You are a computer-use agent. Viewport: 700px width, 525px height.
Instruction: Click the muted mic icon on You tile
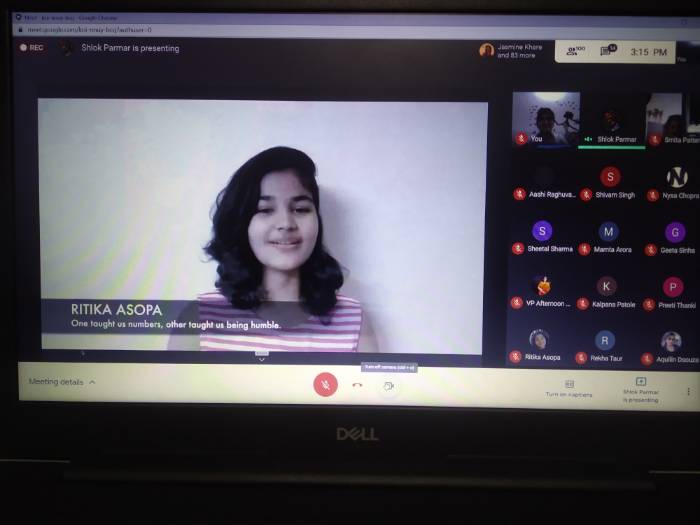pyautogui.click(x=521, y=139)
